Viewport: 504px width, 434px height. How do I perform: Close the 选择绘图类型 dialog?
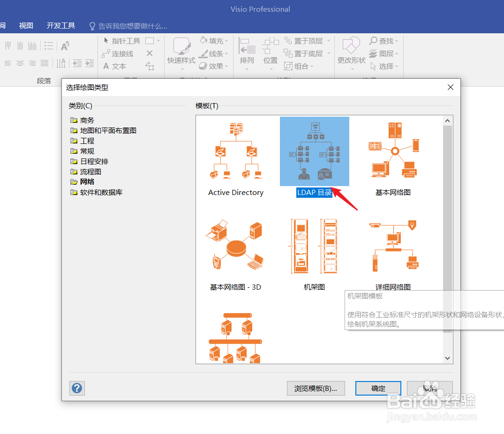451,87
